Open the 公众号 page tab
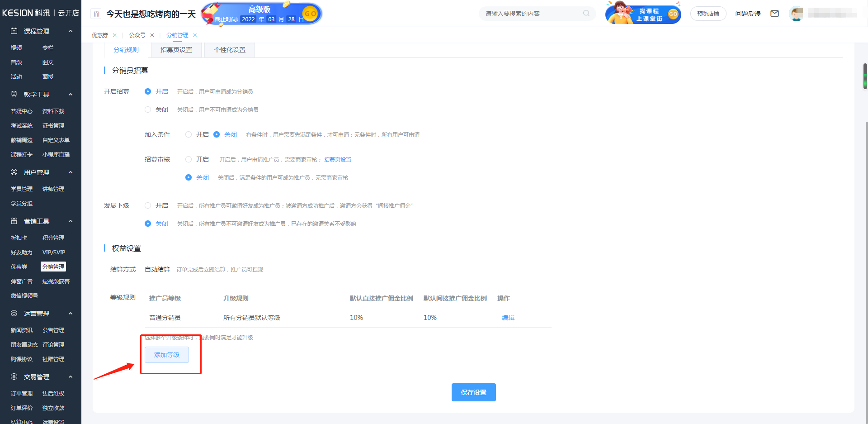868x424 pixels. tap(137, 35)
